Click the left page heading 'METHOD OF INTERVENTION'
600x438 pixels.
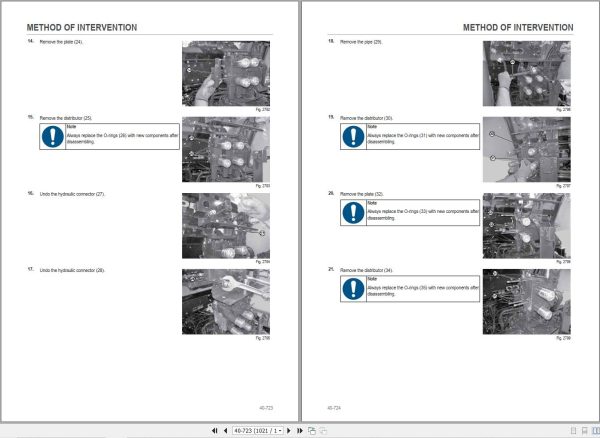82,28
